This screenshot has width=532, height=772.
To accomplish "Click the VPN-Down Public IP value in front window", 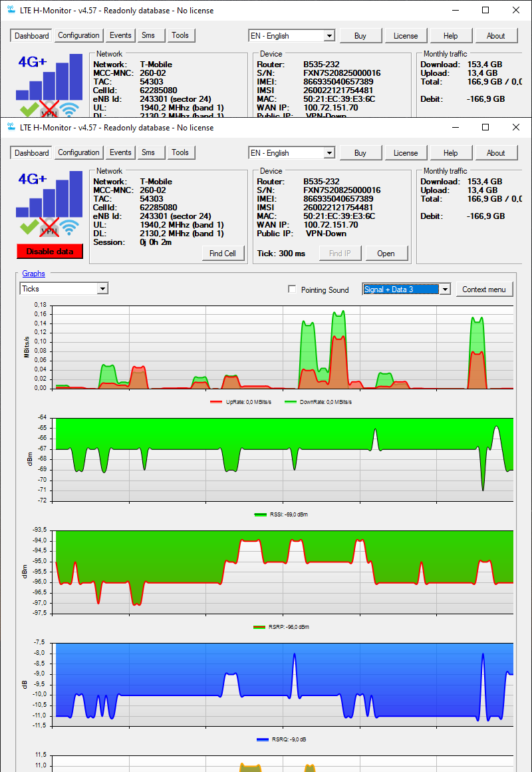I will [x=327, y=234].
